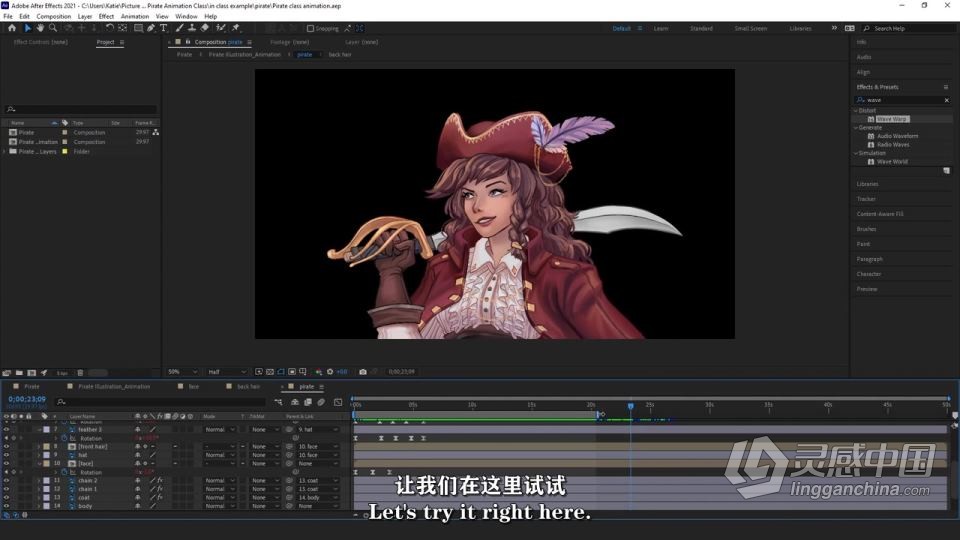Open the graph editor icon in timeline
The width and height of the screenshot is (960, 540).
click(x=338, y=402)
